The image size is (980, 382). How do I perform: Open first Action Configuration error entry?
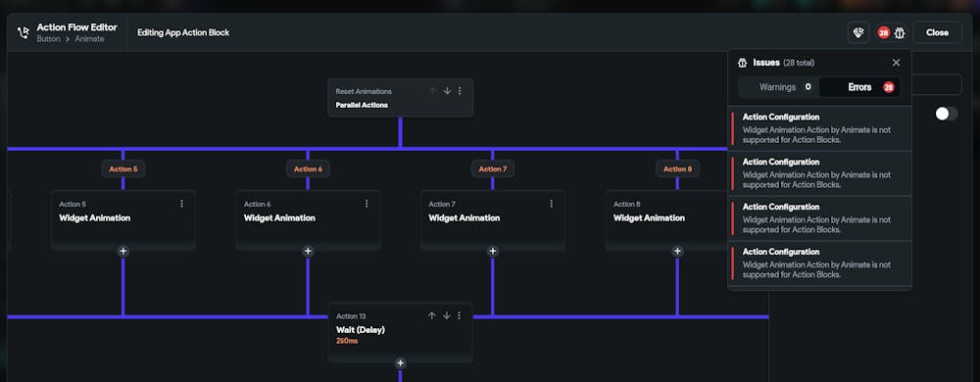(819, 128)
